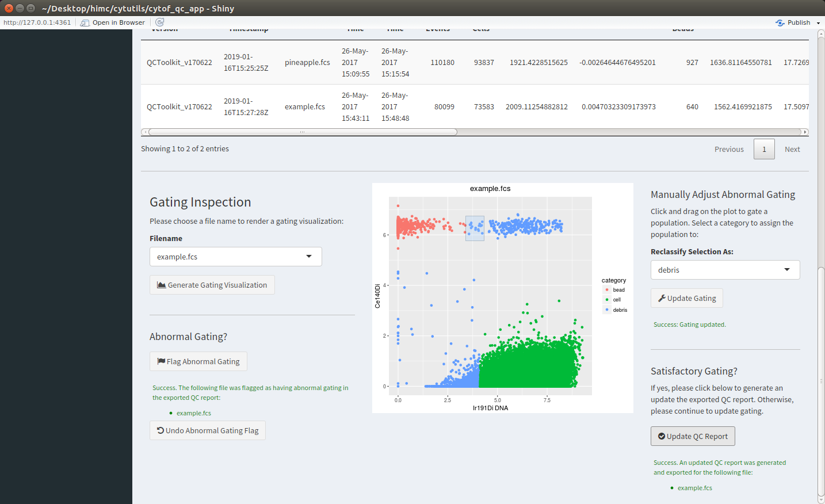Screen dimensions: 825x504
Task: Click the Flag Abnormal Gating button
Action: tap(198, 361)
